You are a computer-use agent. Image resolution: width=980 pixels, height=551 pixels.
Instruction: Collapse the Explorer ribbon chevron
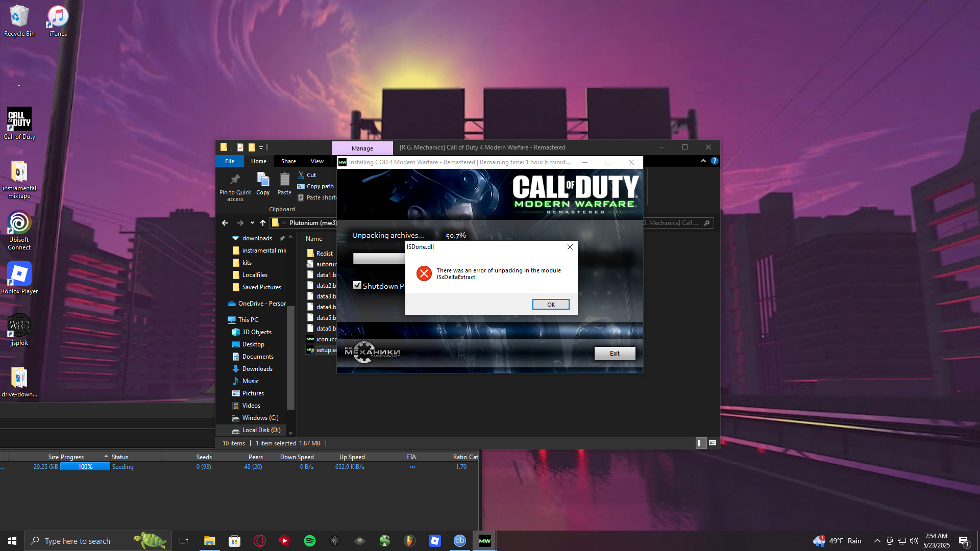703,161
